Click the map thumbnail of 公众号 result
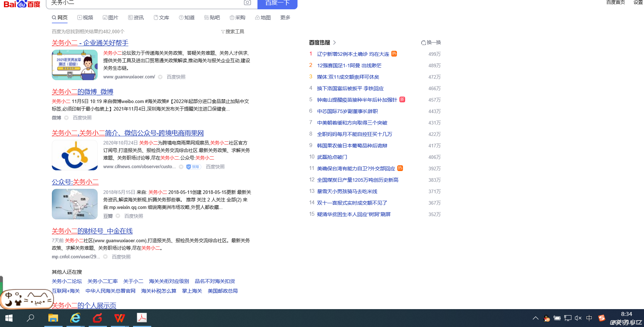This screenshot has height=327, width=644. (x=75, y=204)
